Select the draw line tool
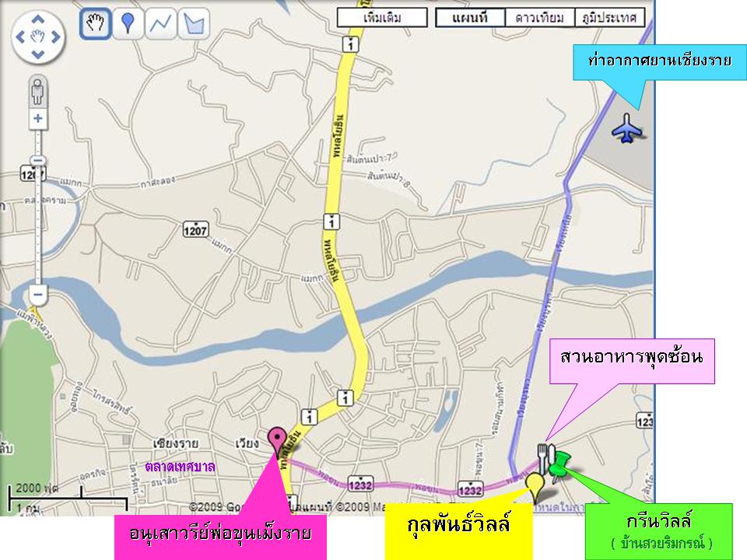Image resolution: width=747 pixels, height=560 pixels. click(x=160, y=23)
